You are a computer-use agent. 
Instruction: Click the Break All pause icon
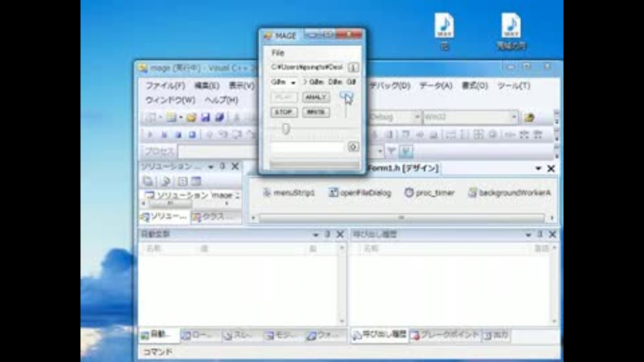coord(164,135)
